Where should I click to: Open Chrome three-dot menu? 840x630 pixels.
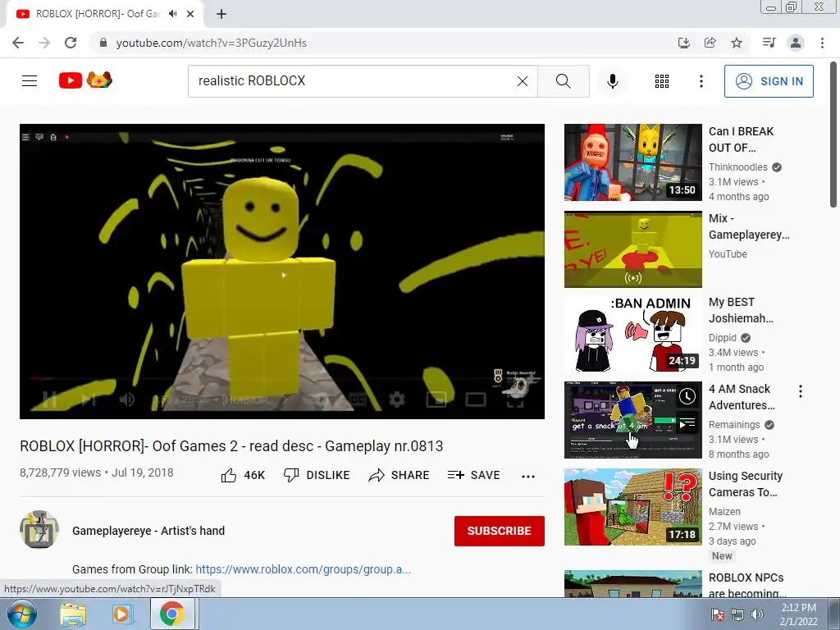822,43
